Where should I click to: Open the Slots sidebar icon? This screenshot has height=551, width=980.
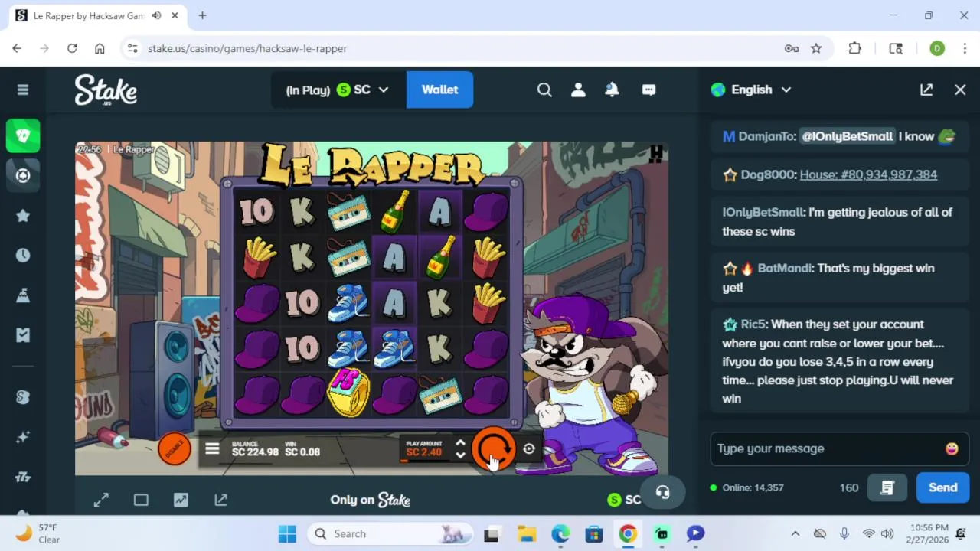pos(23,477)
